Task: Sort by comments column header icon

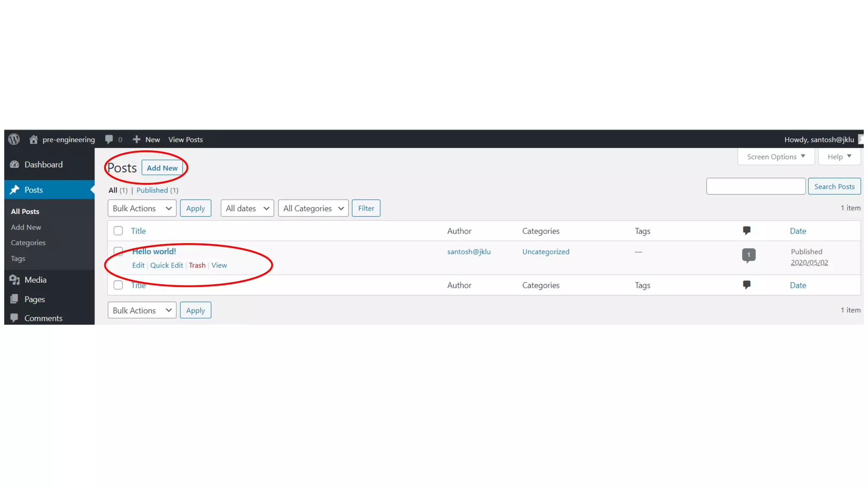Action: [x=747, y=230]
